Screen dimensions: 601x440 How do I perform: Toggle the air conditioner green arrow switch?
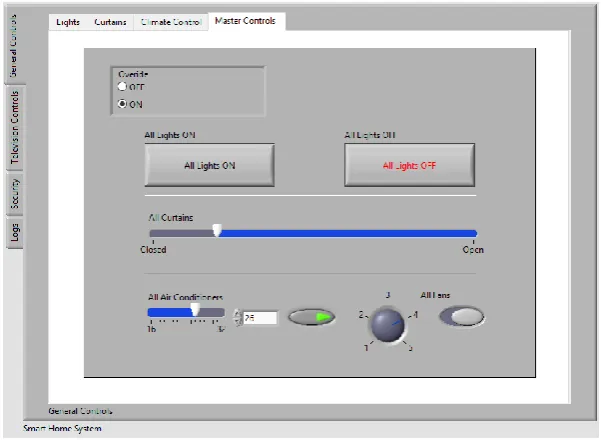[x=312, y=317]
